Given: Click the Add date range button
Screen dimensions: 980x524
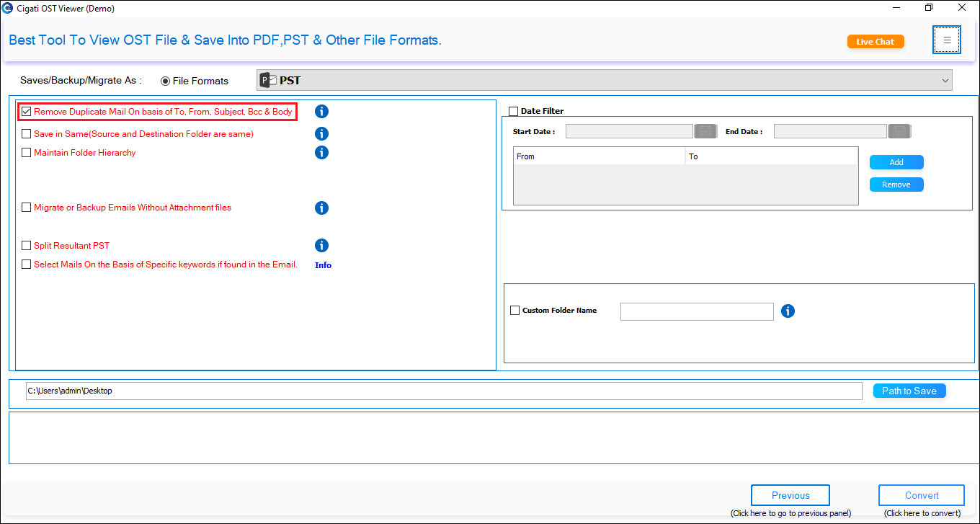Looking at the screenshot, I should (896, 162).
